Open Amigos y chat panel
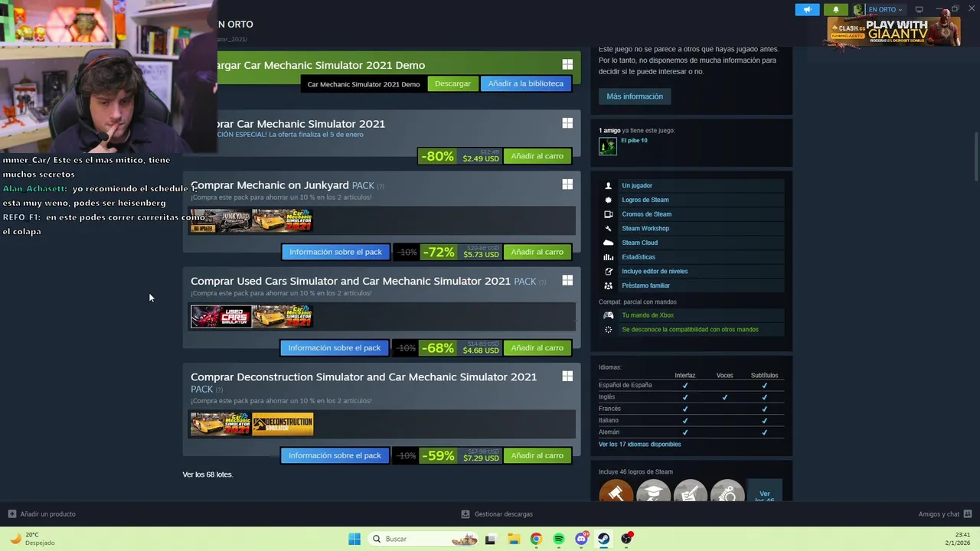The width and height of the screenshot is (980, 551). coord(945,514)
